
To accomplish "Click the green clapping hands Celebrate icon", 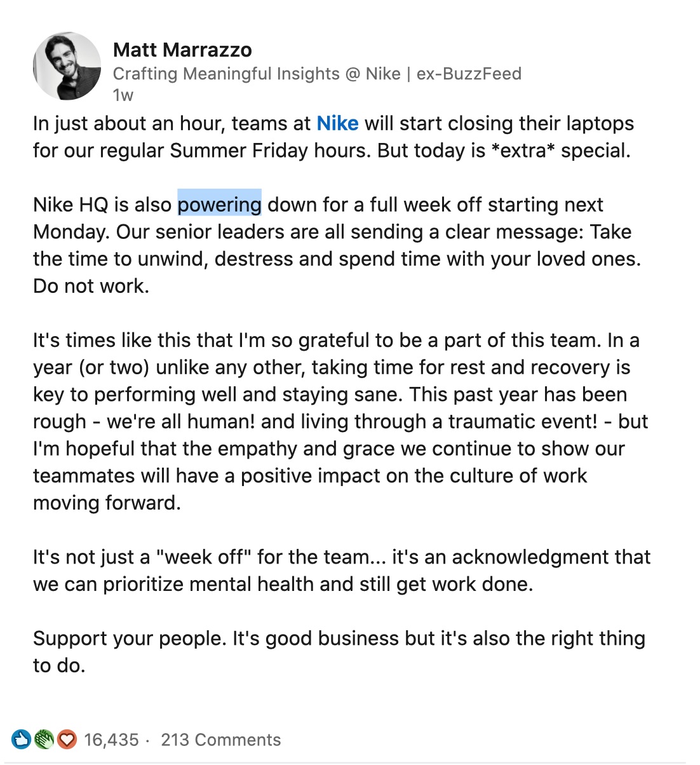I will tap(44, 739).
